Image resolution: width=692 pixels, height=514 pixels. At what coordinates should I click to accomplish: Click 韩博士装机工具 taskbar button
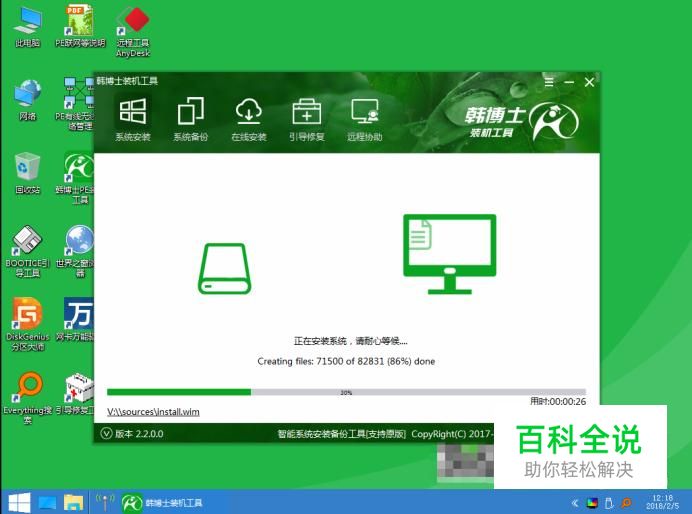[x=162, y=503]
